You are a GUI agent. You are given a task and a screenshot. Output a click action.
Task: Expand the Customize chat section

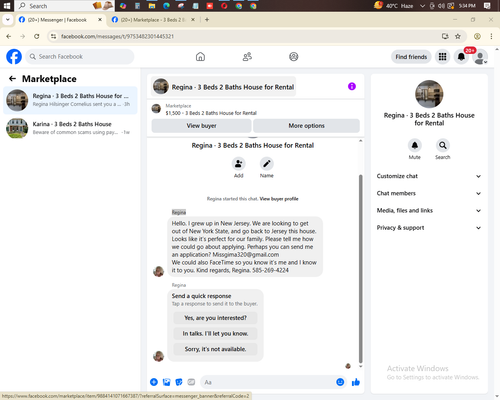pyautogui.click(x=429, y=176)
